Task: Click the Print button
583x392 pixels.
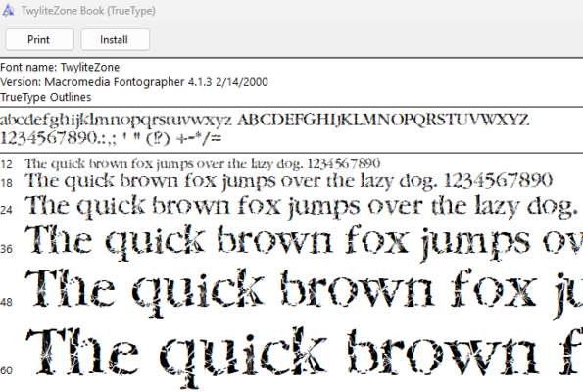Action: click(39, 39)
